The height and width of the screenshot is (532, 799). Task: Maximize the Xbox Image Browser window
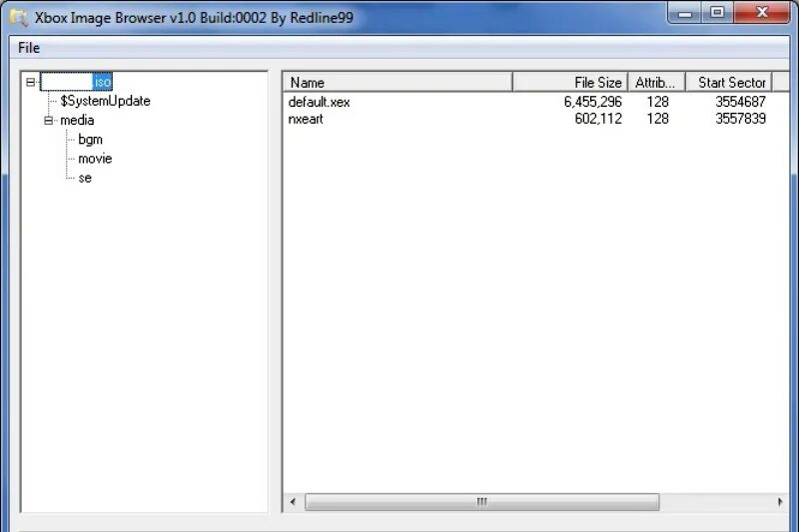coord(717,13)
